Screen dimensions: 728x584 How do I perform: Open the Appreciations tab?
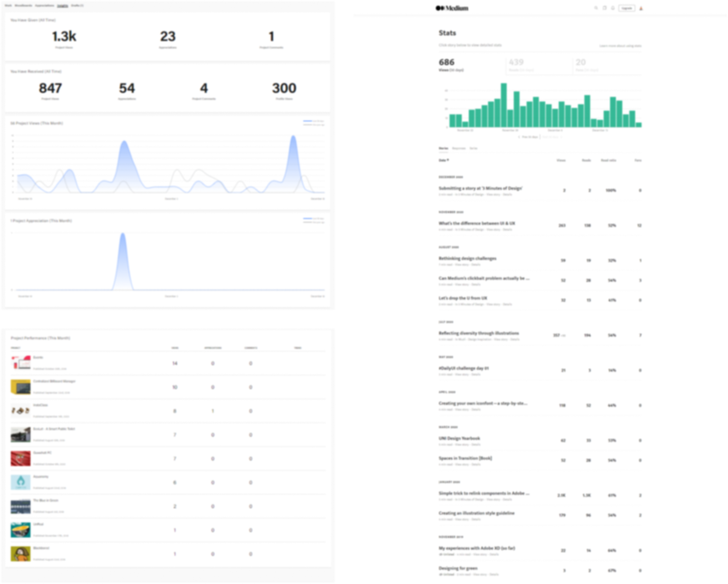(x=44, y=5)
